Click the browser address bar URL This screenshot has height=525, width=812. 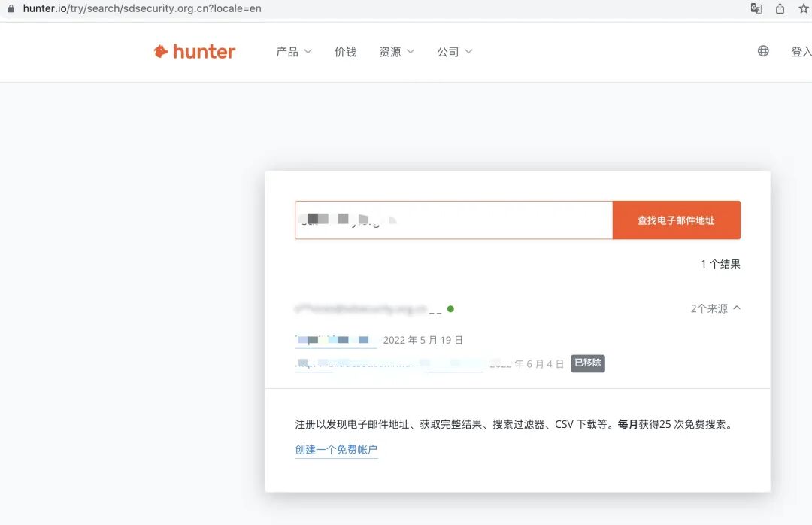(142, 8)
